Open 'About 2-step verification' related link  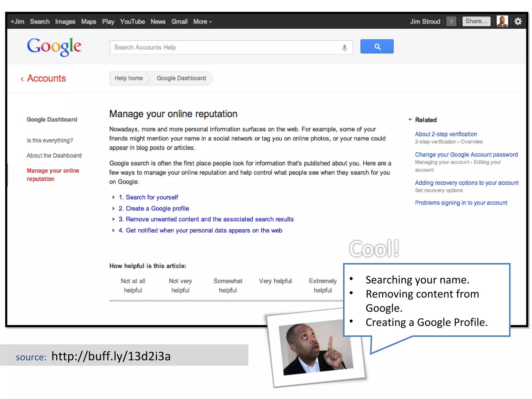446,134
